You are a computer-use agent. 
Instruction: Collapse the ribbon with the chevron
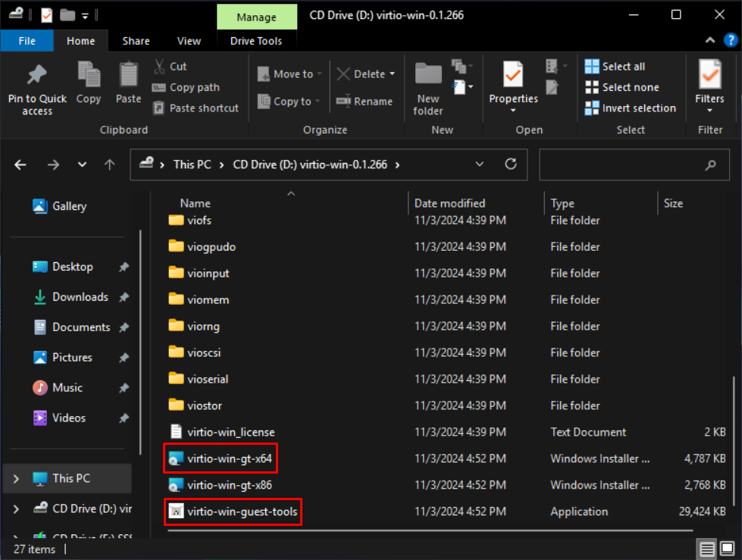pyautogui.click(x=710, y=41)
